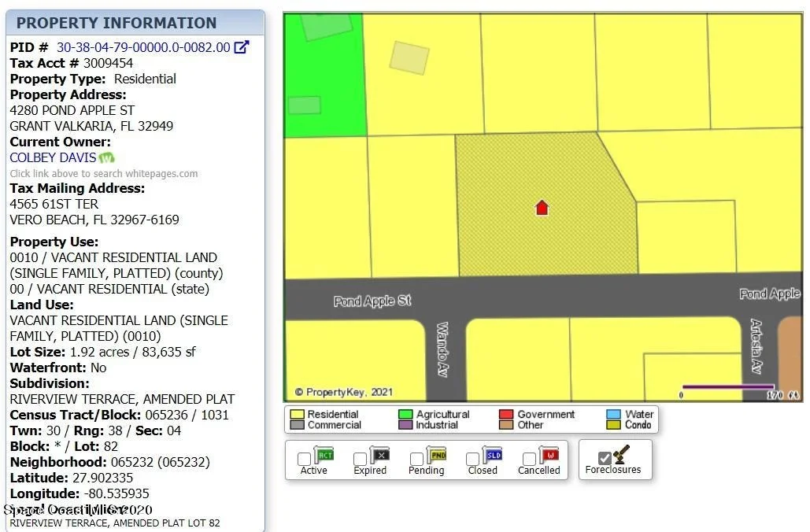810x532 pixels.
Task: Click the Census Tract/Block value 065236 / 1031
Action: 187,416
